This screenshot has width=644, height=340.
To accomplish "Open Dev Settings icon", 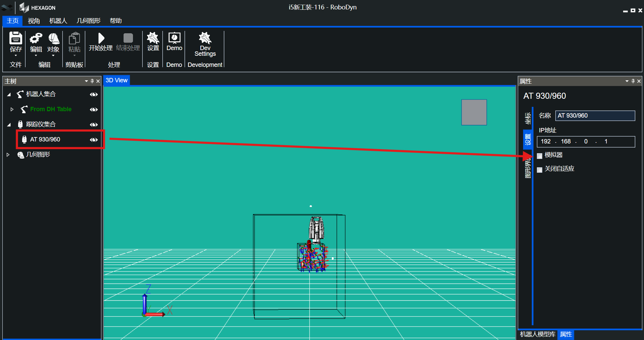I will [x=205, y=38].
